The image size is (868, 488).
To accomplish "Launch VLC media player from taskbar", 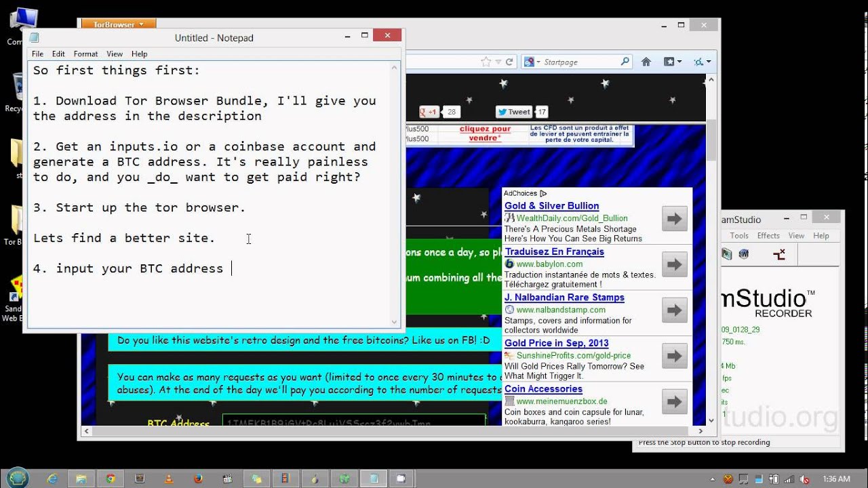I will tap(169, 479).
